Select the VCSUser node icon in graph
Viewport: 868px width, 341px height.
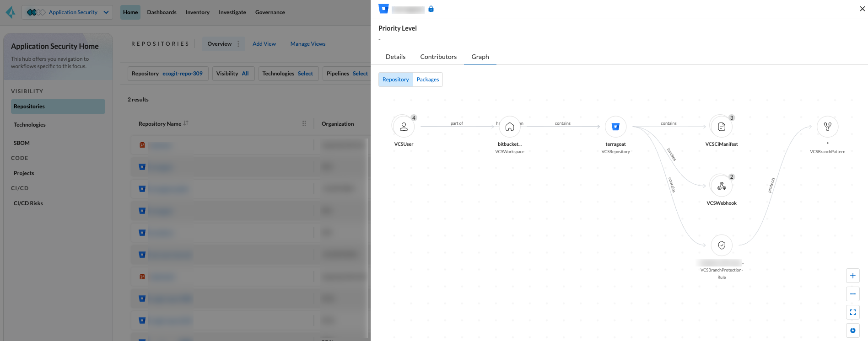[404, 127]
